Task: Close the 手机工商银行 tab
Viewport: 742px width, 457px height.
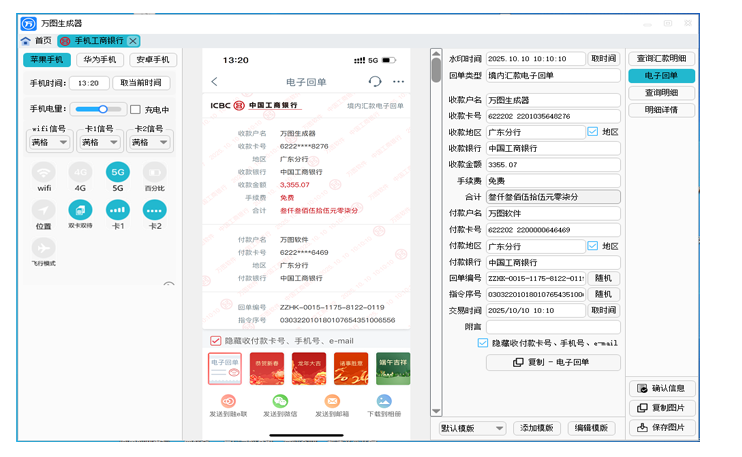Action: point(133,41)
